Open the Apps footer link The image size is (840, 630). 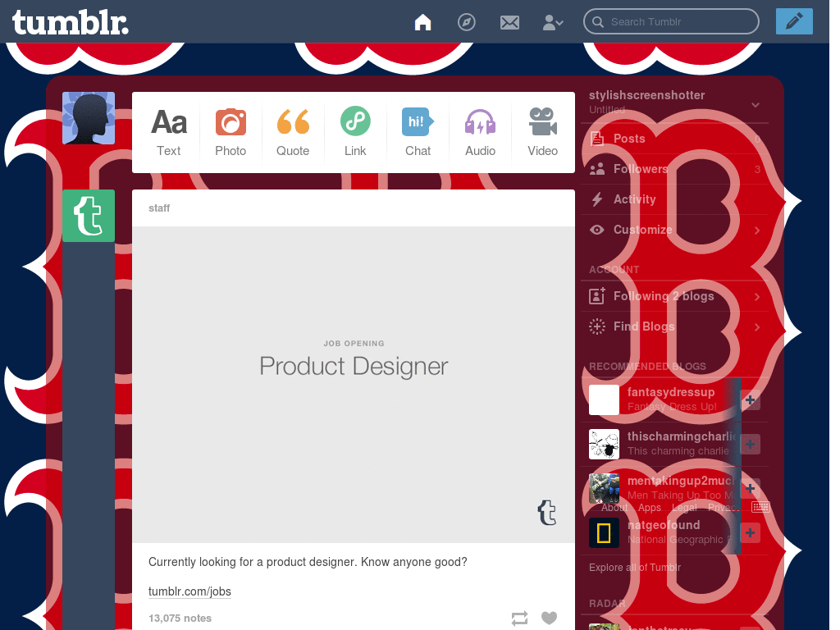point(650,507)
